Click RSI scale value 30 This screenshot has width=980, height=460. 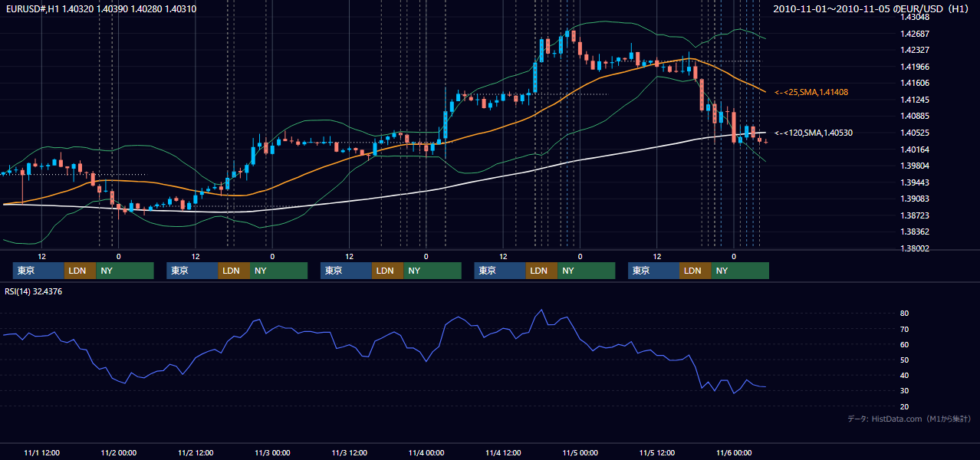[x=904, y=391]
